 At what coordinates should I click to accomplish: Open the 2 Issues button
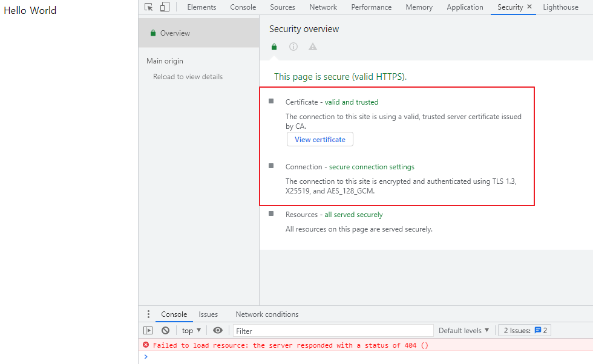(x=524, y=331)
